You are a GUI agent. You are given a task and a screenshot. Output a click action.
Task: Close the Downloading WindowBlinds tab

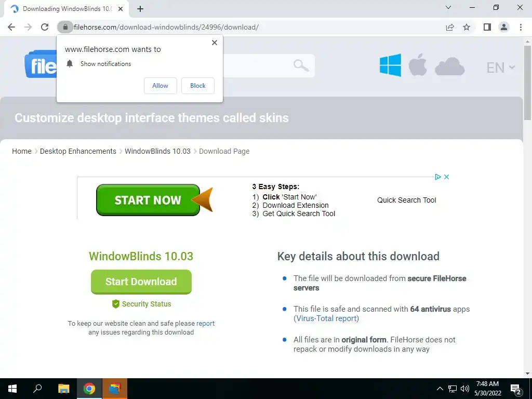121,9
